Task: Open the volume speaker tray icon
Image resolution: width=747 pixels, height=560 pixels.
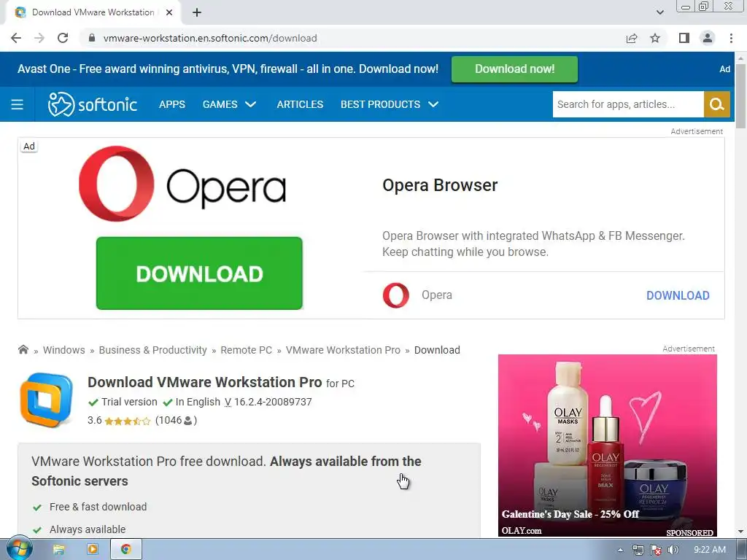Action: [673, 550]
